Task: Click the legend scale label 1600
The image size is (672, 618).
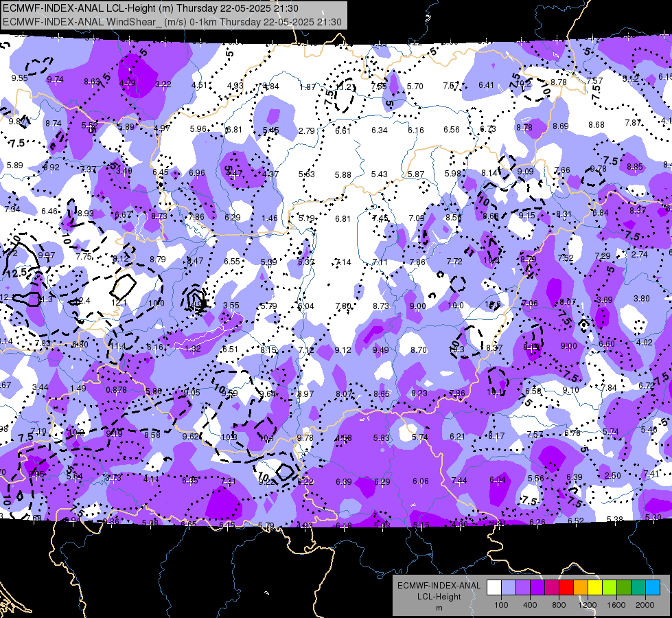Action: tap(616, 605)
